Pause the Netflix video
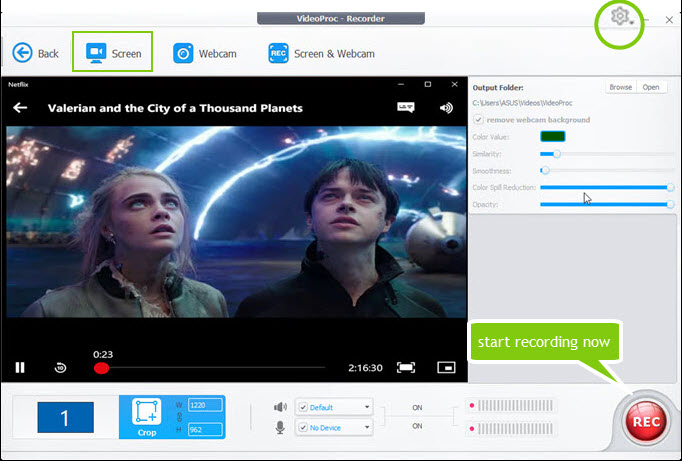 pos(20,367)
